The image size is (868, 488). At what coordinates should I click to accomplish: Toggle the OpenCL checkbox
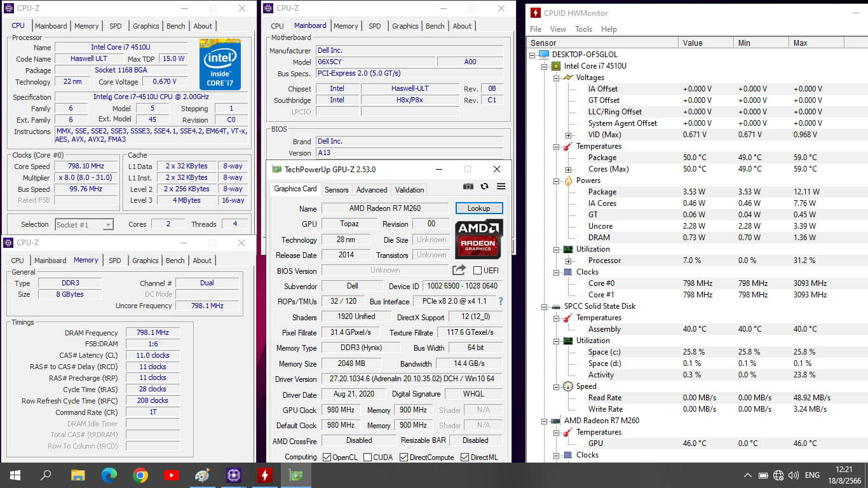tap(327, 457)
